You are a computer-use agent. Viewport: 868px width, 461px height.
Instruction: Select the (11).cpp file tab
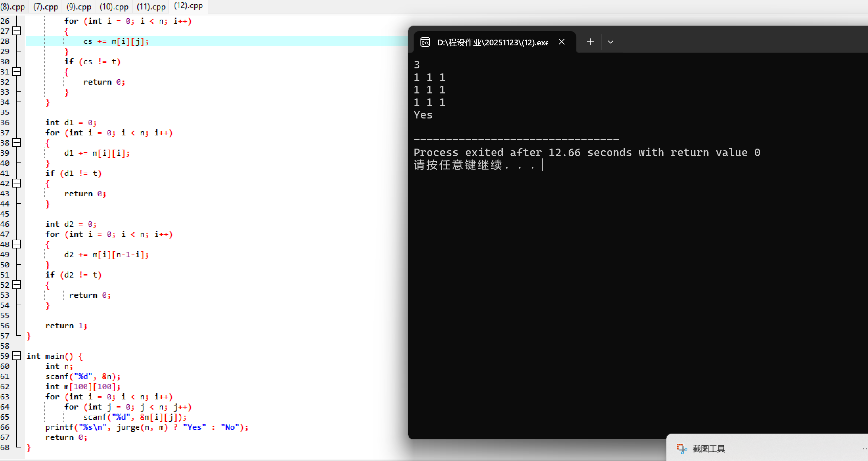click(151, 7)
